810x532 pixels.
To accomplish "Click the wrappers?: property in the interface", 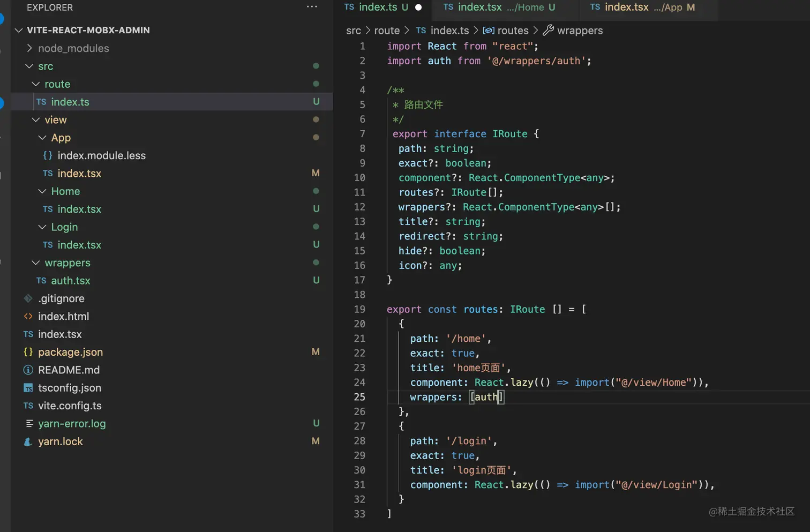I will [x=427, y=207].
